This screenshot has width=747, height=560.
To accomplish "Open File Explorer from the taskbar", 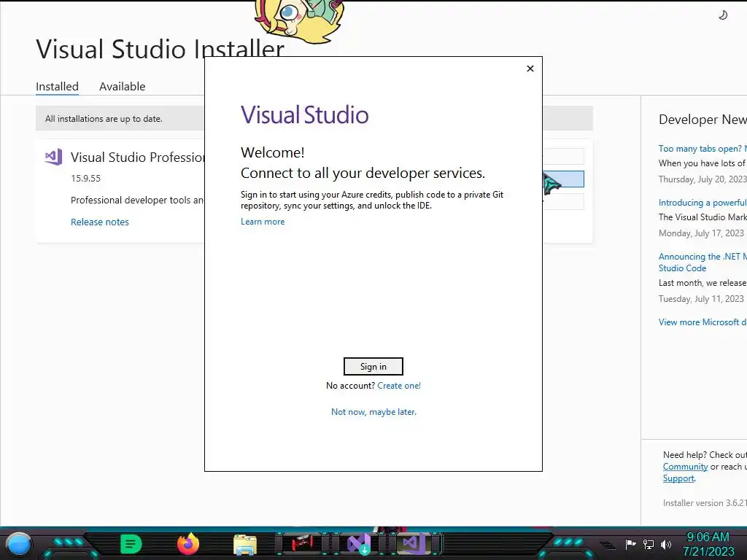I will click(x=245, y=544).
